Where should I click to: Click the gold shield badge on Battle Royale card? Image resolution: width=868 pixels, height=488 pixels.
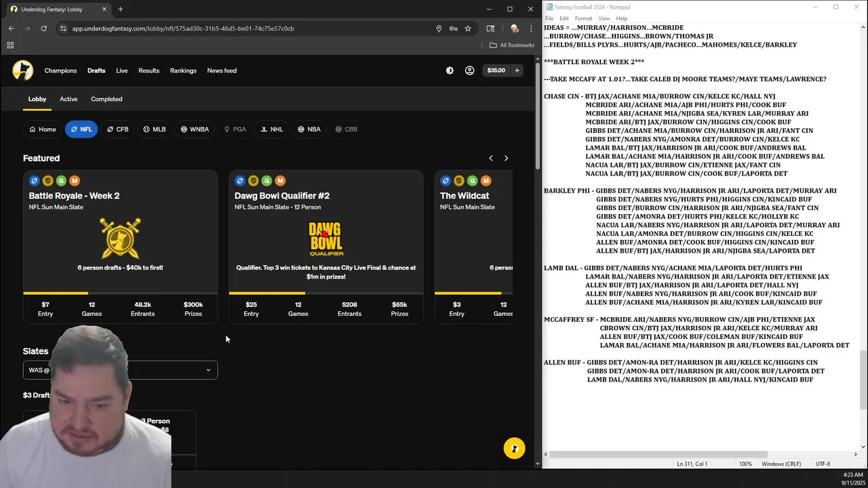[x=47, y=180]
